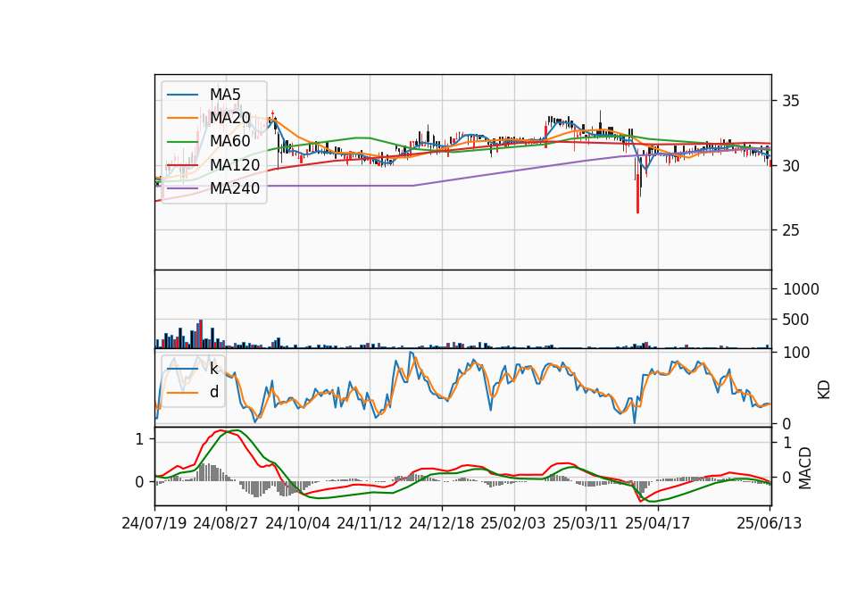Click the 25/02/03 date label
Screen dimensions: 857x616
pos(513,523)
